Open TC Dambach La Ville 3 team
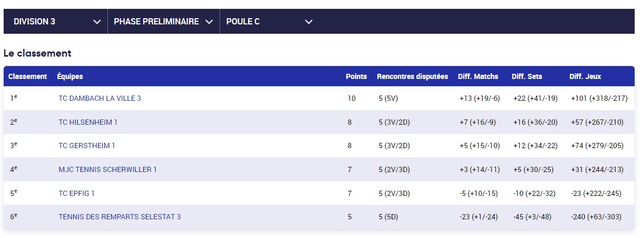The width and height of the screenshot is (644, 238). (100, 98)
